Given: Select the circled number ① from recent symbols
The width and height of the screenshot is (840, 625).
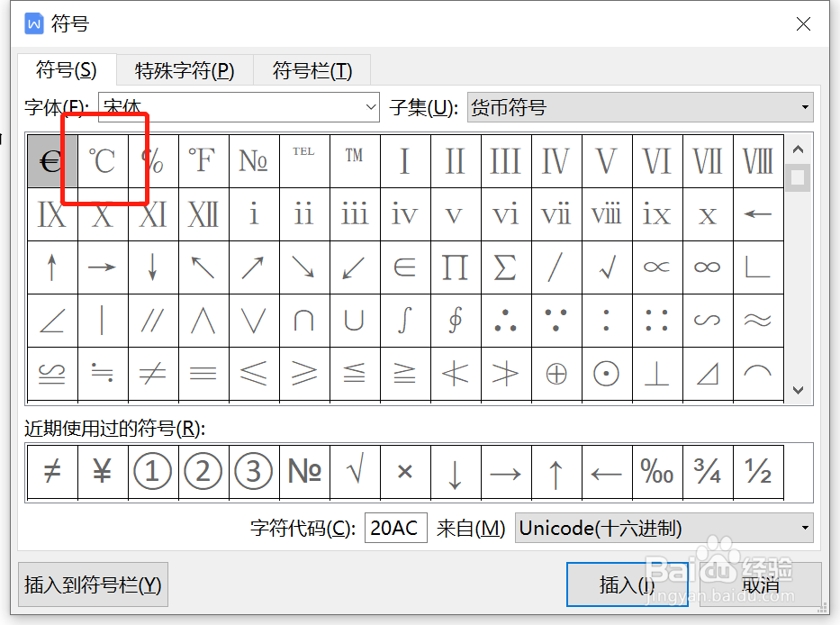Looking at the screenshot, I should [152, 471].
